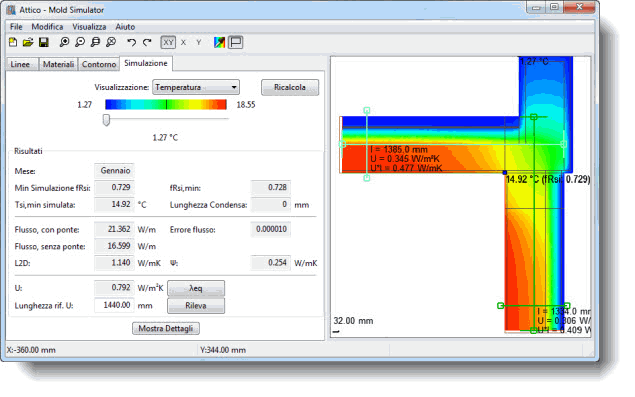The width and height of the screenshot is (635, 397).
Task: Click the zoom in magnifier icon
Action: (64, 42)
